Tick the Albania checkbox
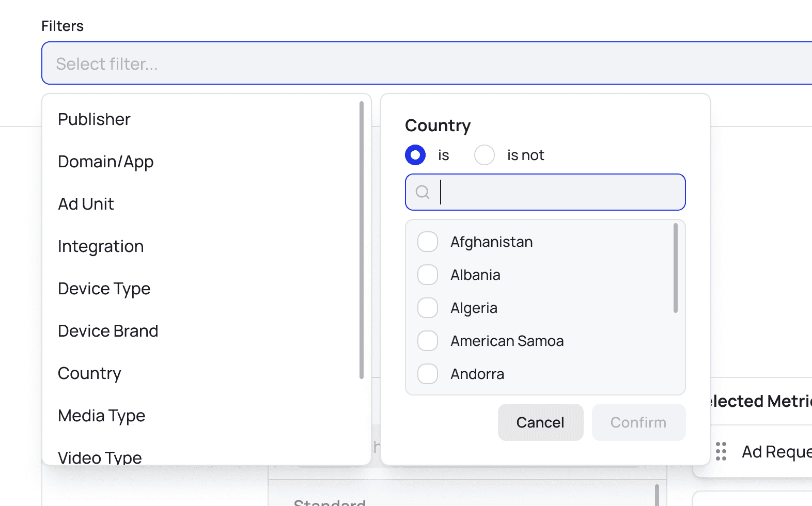 pyautogui.click(x=428, y=275)
